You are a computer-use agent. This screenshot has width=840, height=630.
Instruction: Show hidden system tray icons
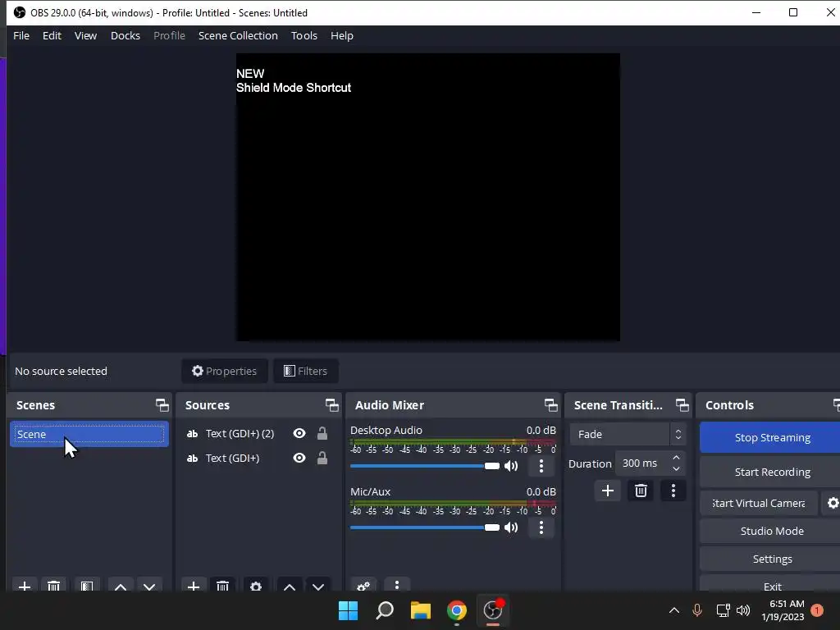(x=674, y=610)
